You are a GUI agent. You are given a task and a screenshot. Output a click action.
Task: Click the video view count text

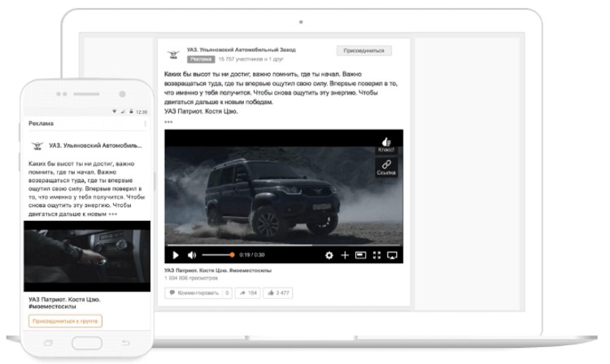190,278
